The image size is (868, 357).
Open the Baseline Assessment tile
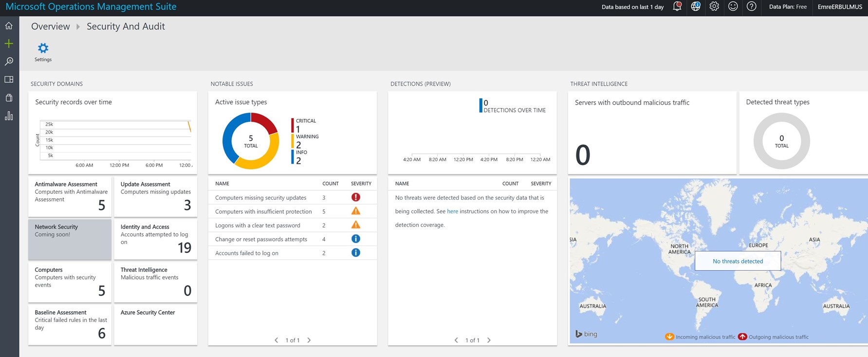[70, 325]
